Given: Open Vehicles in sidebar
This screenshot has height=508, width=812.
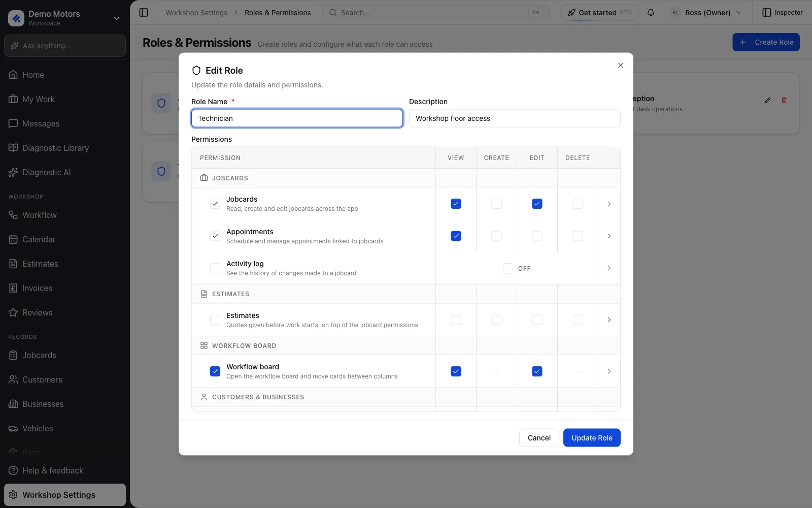Looking at the screenshot, I should pos(65,428).
